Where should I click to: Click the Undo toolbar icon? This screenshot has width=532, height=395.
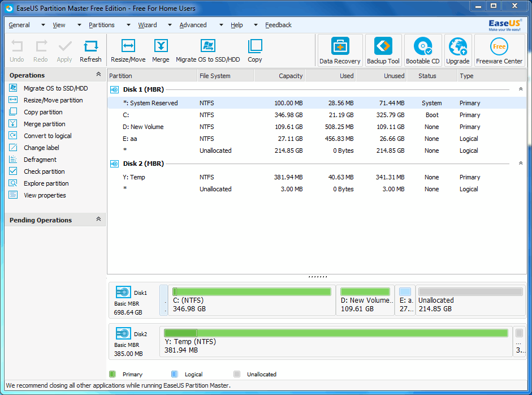(x=16, y=51)
